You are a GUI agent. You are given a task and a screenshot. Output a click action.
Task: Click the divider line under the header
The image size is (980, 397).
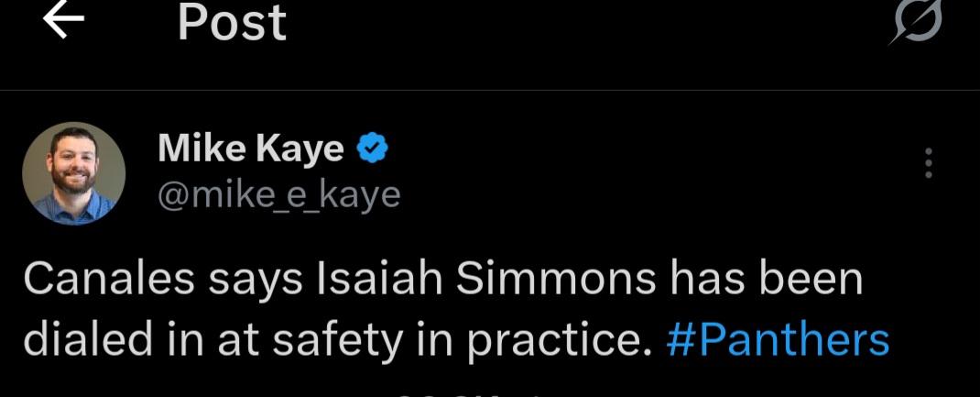click(490, 91)
